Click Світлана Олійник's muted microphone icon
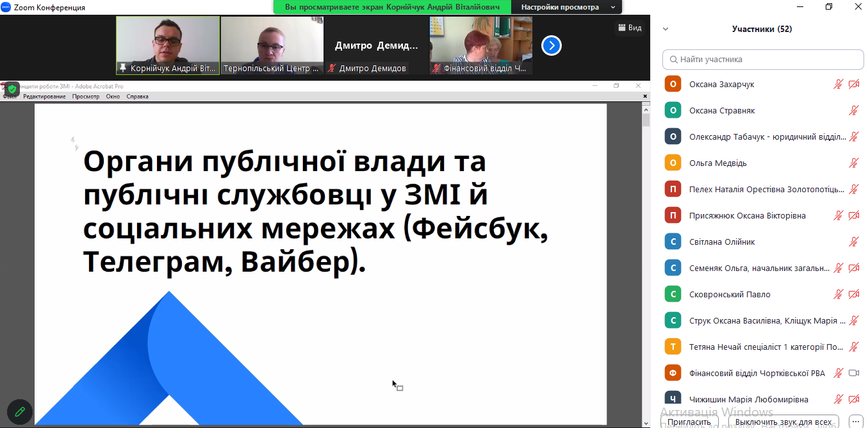868x428 pixels. (853, 242)
